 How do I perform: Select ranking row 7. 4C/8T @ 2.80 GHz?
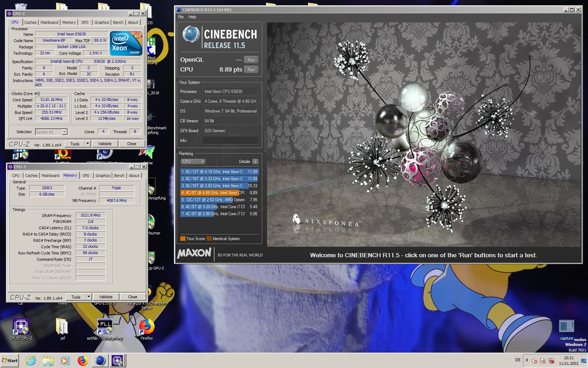click(219, 214)
